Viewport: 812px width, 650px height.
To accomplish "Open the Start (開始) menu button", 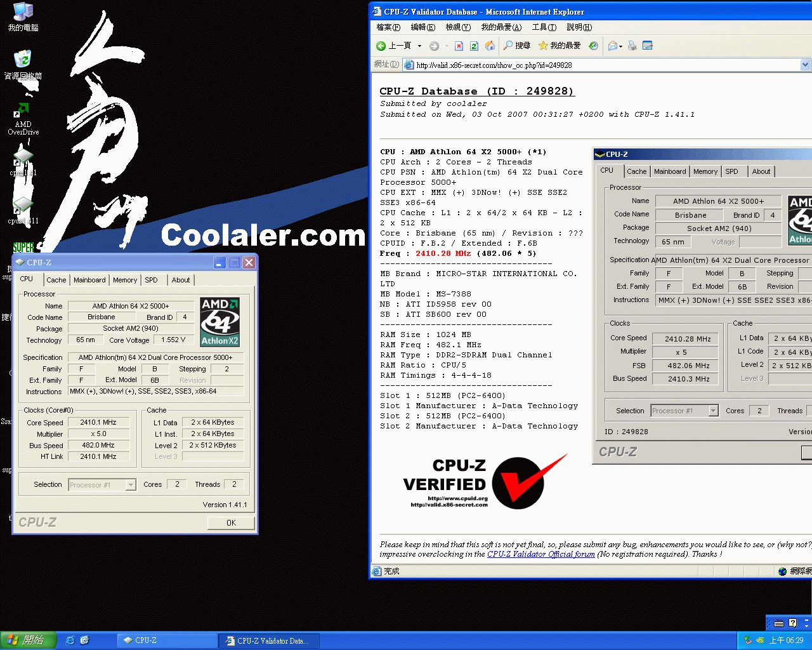I will [29, 640].
